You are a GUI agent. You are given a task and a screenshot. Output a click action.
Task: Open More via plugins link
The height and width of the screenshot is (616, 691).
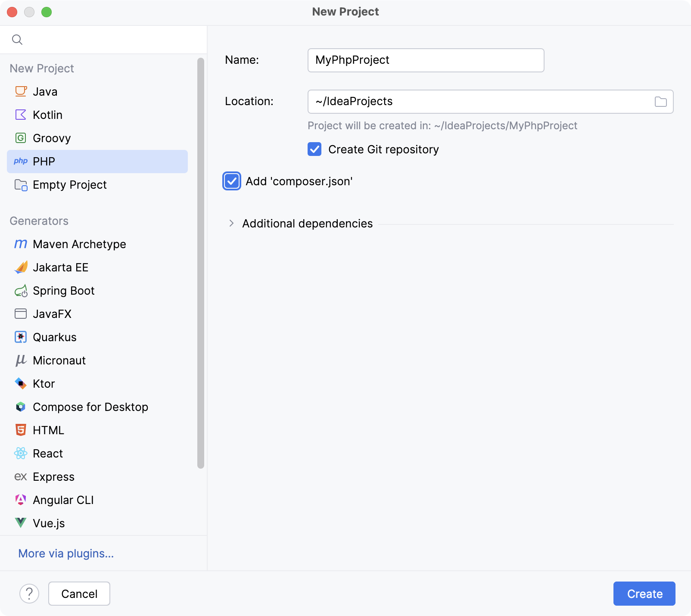tap(65, 553)
